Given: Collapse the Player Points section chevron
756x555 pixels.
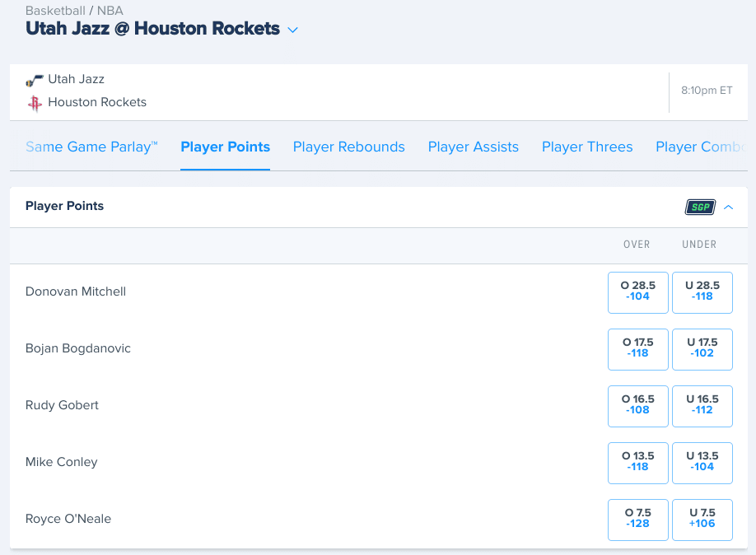Looking at the screenshot, I should (x=729, y=208).
